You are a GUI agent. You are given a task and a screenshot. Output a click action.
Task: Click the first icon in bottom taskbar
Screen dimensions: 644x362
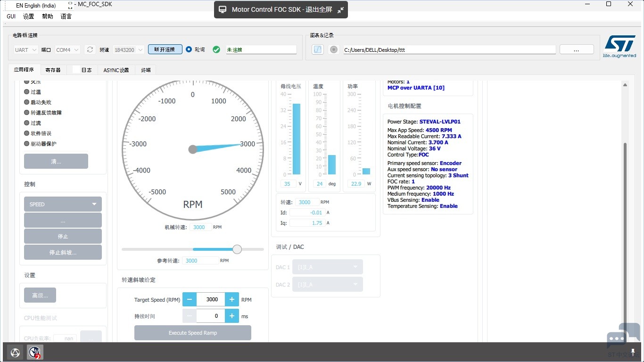[x=15, y=352]
